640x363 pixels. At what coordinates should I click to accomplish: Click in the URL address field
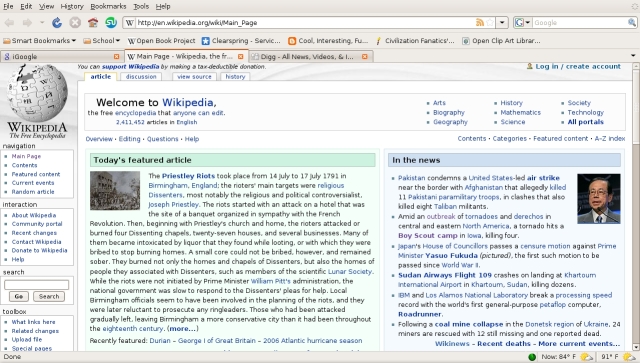tap(304, 23)
